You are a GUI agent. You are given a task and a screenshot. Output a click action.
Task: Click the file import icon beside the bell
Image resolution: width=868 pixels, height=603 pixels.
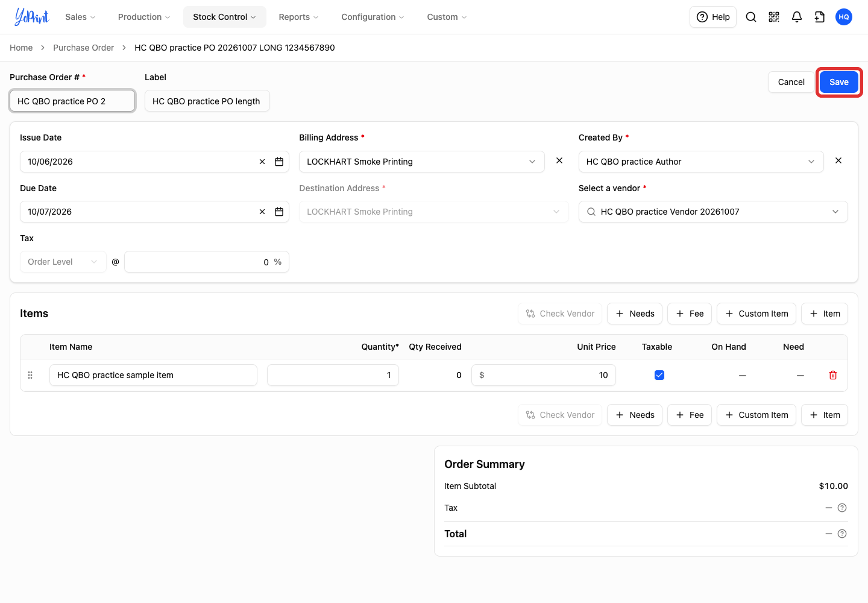click(820, 17)
